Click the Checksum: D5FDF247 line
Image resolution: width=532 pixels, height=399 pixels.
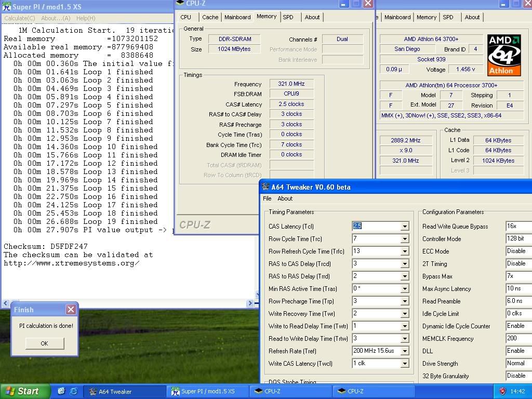[46, 246]
